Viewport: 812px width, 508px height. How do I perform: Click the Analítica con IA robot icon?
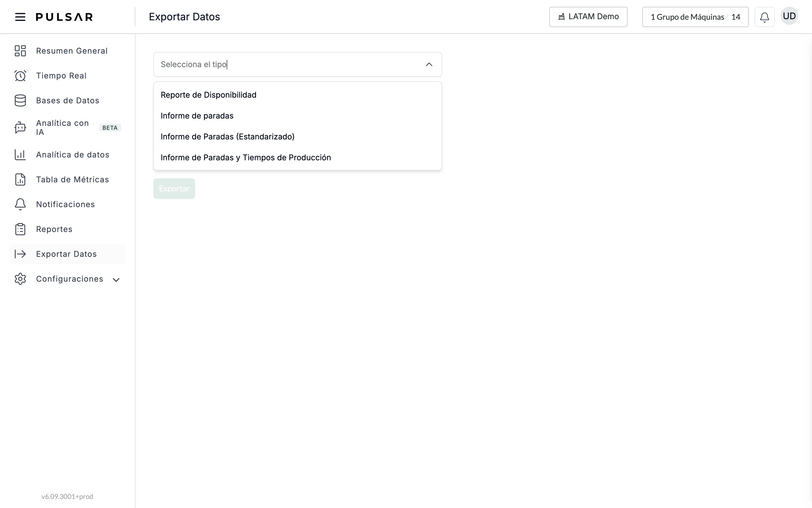tap(20, 128)
